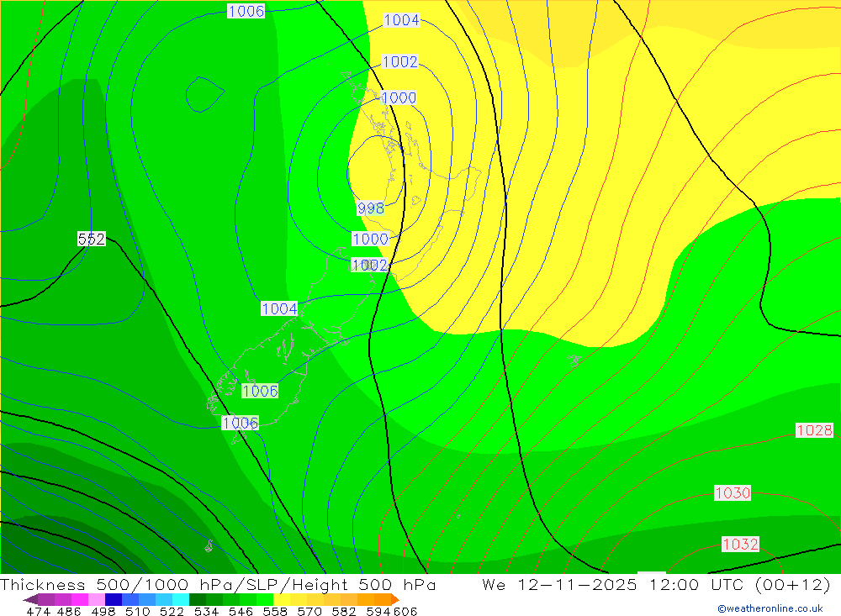Click the 998 low pressure center label
The width and height of the screenshot is (841, 616).
[371, 208]
